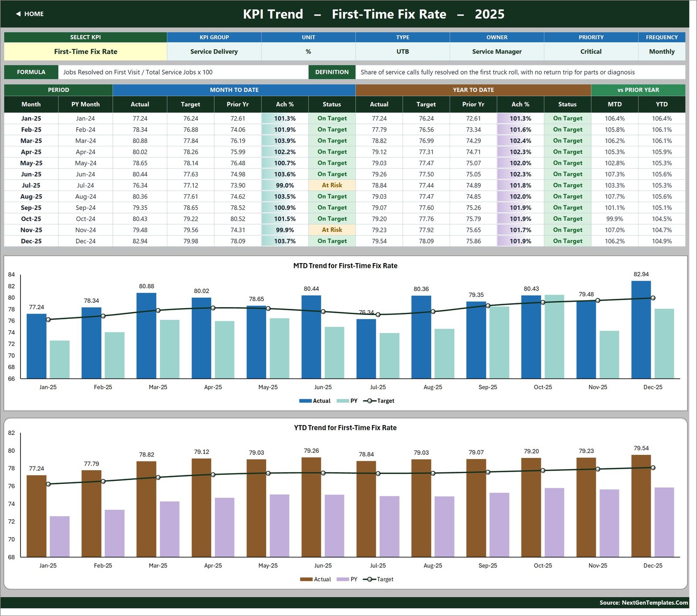
Task: Select the FORMULA label
Action: pyautogui.click(x=31, y=72)
